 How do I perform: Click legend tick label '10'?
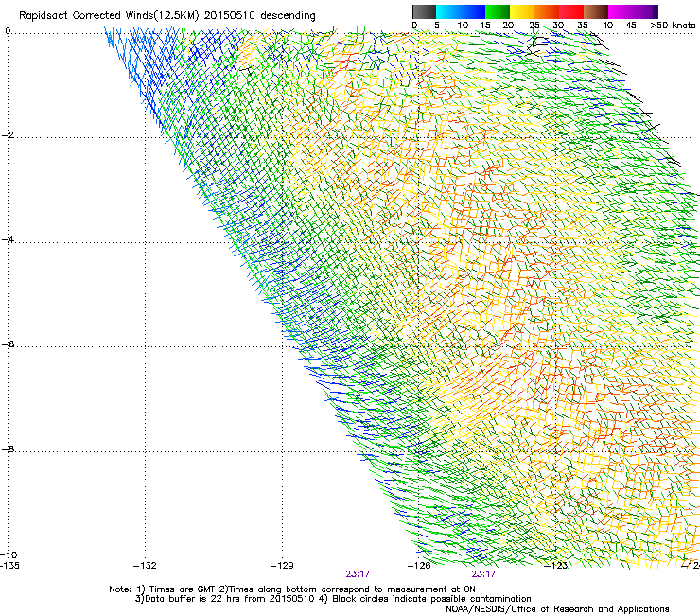point(463,25)
